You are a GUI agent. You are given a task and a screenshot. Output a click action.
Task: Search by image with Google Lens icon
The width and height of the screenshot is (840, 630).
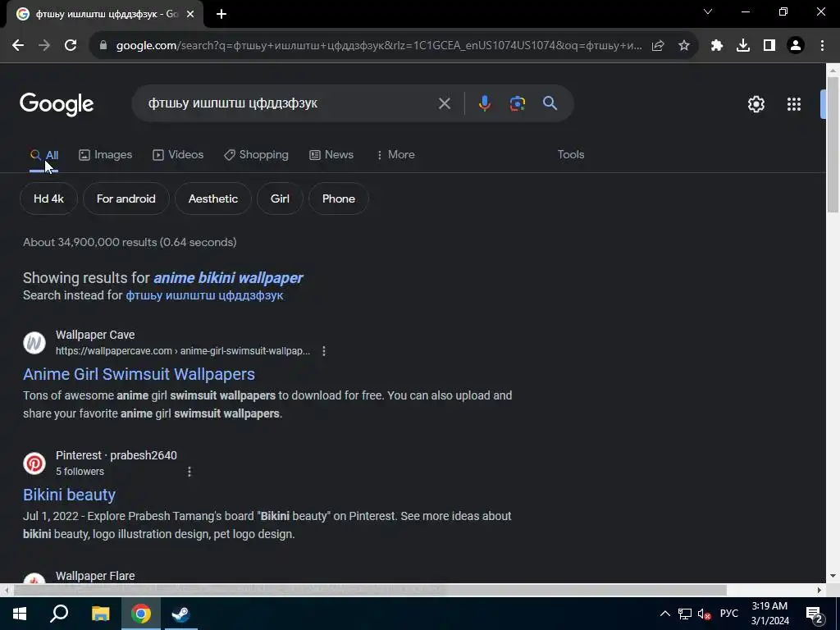[x=517, y=103]
